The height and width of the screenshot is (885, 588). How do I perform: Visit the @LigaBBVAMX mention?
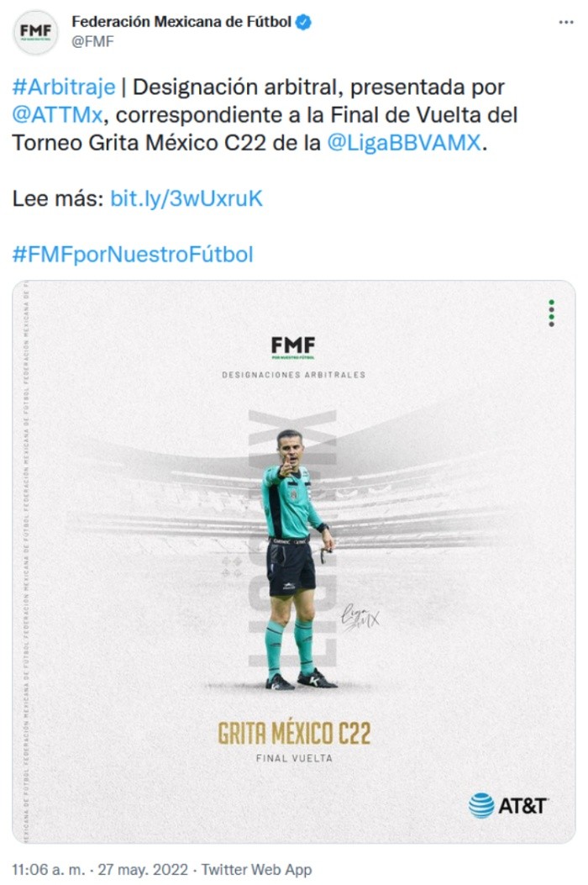405,143
